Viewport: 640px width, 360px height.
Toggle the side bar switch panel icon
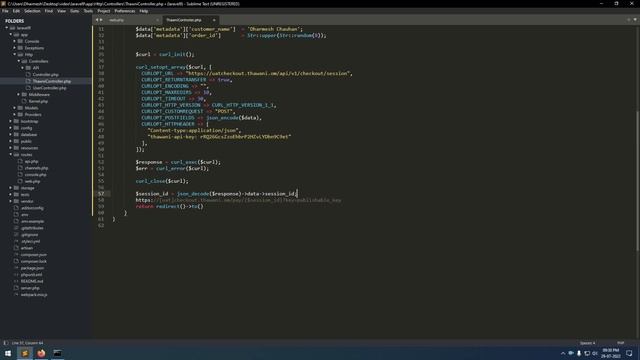6,343
